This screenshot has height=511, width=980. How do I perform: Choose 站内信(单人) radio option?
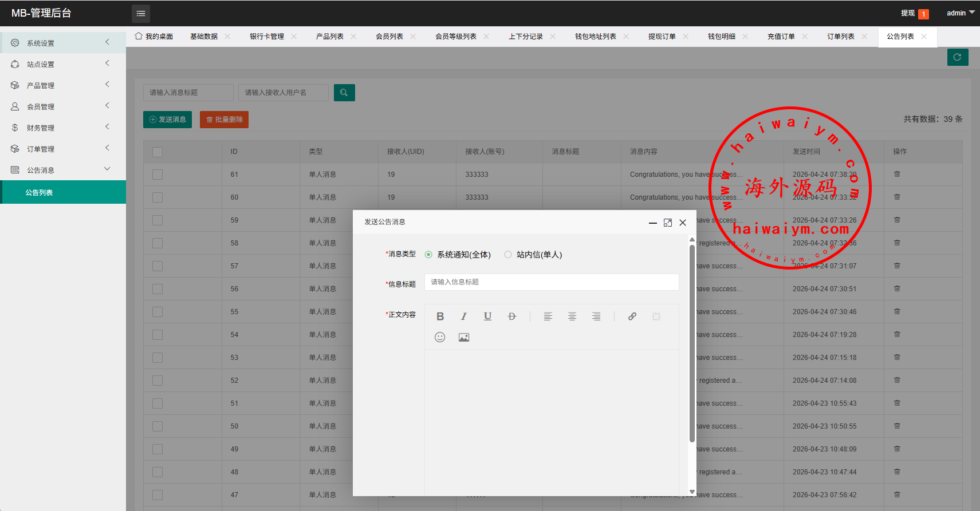point(508,255)
